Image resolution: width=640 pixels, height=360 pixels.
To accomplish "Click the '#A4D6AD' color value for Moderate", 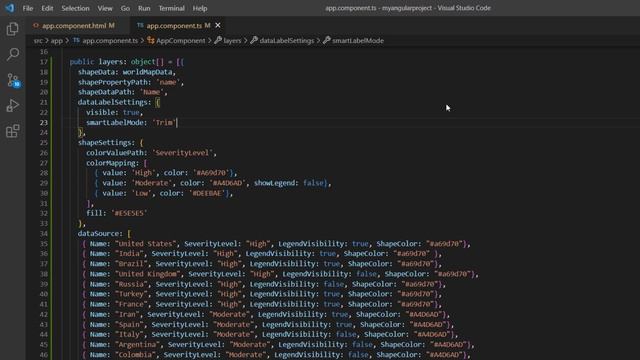I will [x=227, y=183].
